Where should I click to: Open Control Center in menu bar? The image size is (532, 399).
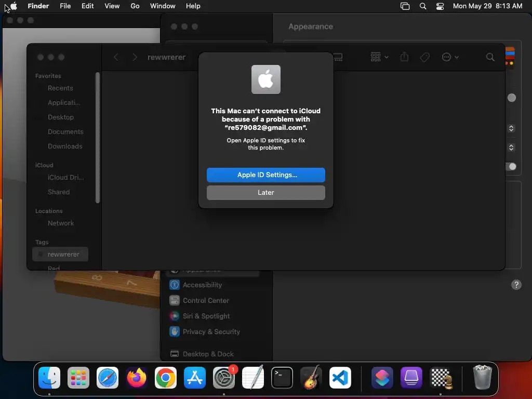(x=440, y=6)
